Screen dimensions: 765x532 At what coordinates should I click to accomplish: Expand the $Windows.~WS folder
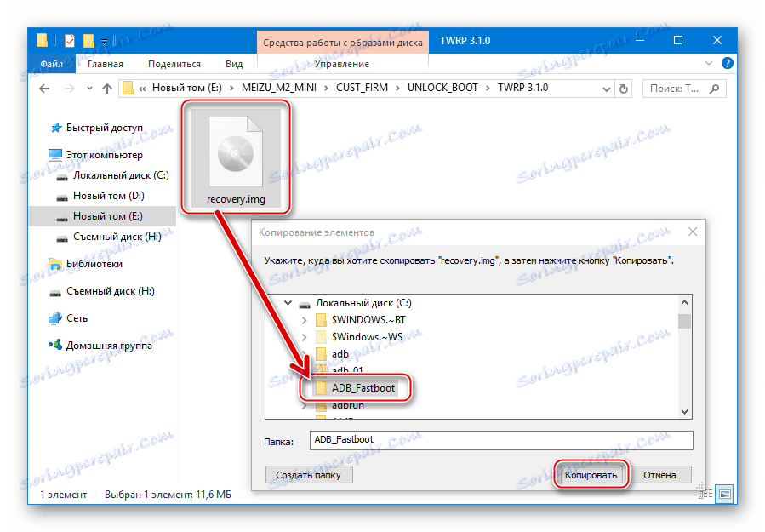[305, 337]
